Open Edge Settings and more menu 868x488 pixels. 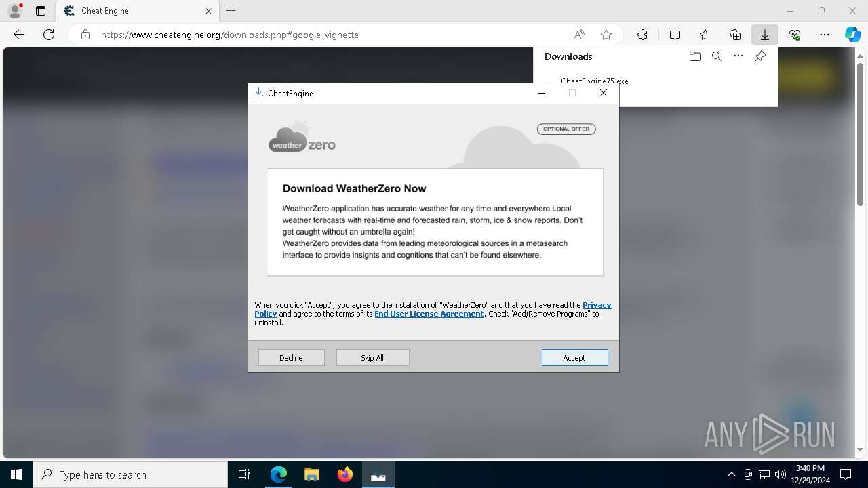[825, 35]
